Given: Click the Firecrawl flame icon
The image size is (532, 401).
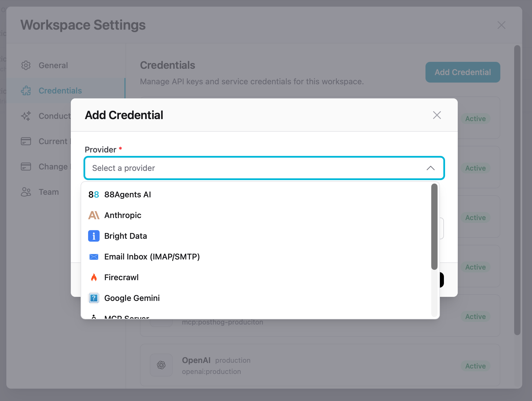Looking at the screenshot, I should click(94, 277).
